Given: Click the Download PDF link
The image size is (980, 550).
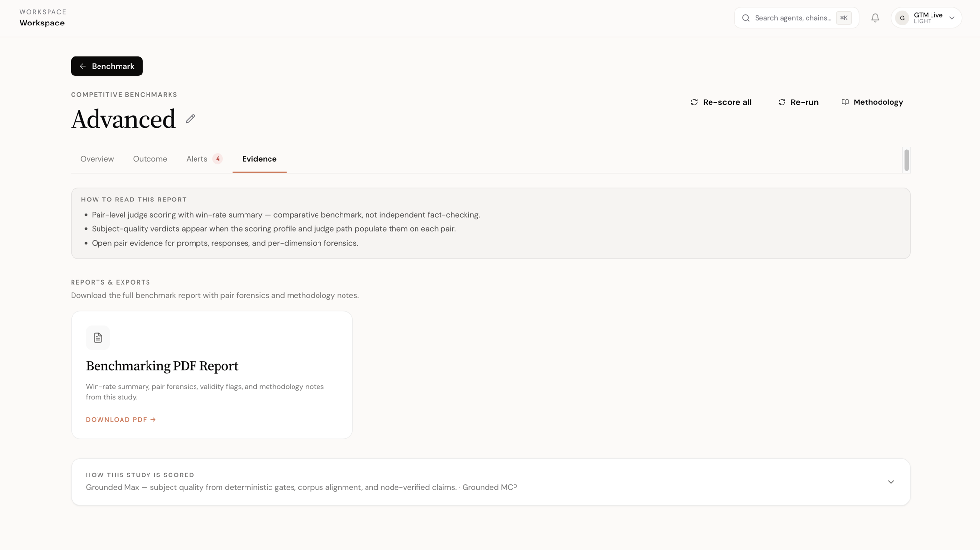Looking at the screenshot, I should coord(121,420).
